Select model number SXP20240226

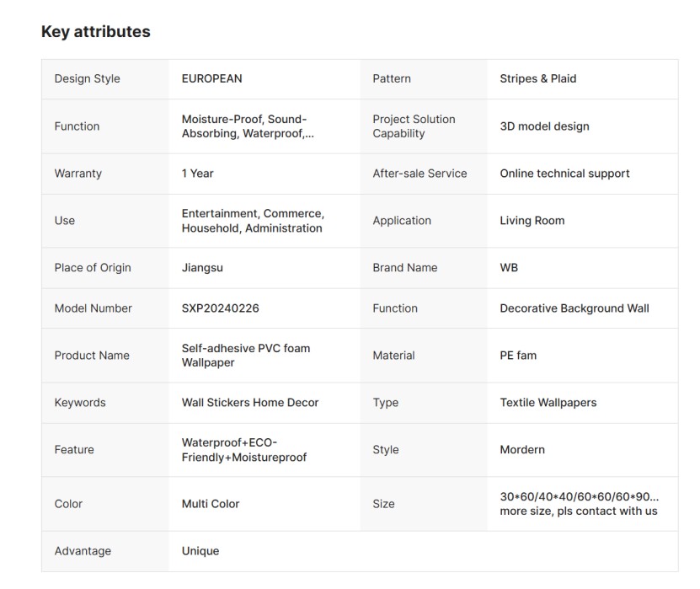(x=220, y=308)
